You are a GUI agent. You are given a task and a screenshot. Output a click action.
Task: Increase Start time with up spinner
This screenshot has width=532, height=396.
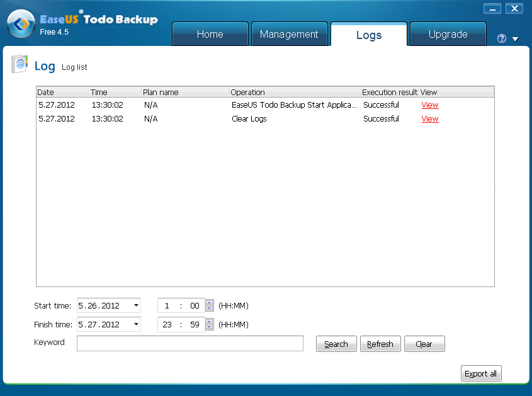(210, 302)
